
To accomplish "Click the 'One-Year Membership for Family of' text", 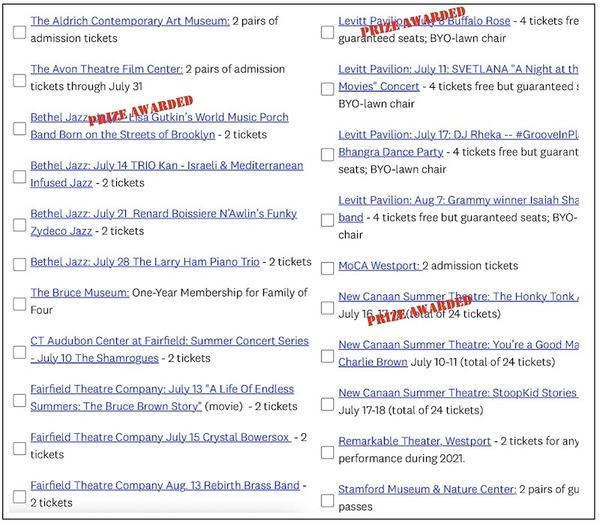I will [220, 293].
